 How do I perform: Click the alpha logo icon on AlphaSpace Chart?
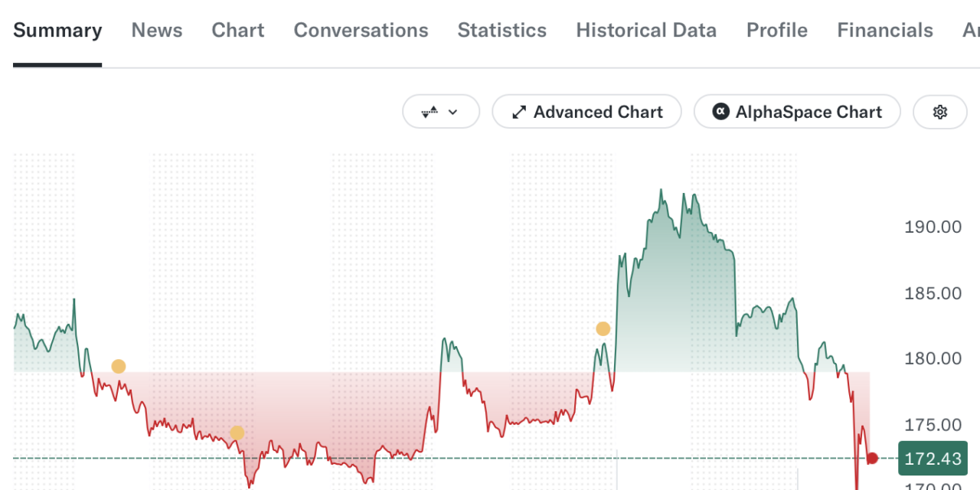click(720, 112)
